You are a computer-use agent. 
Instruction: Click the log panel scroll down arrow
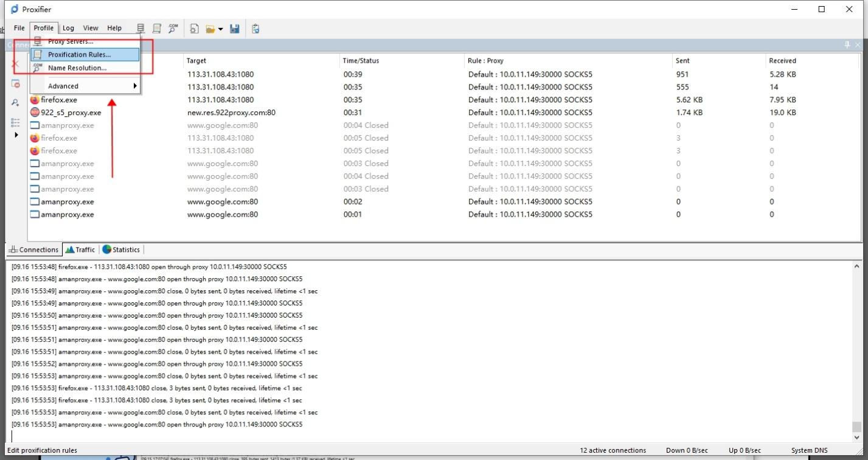857,437
